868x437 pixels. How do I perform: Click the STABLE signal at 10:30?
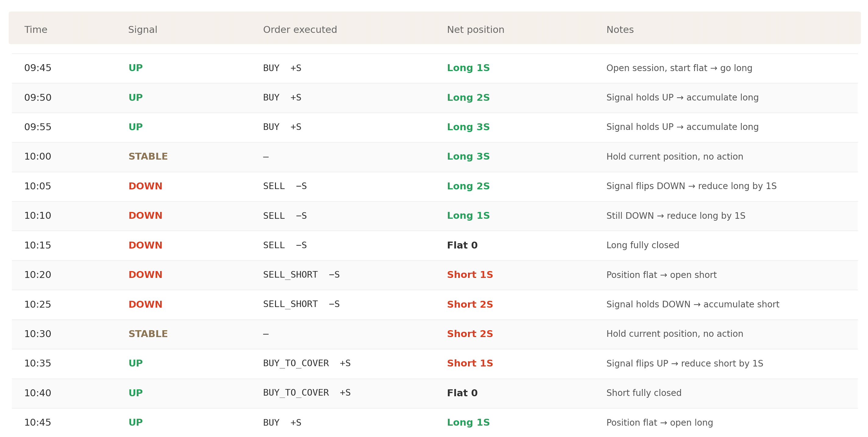click(148, 334)
